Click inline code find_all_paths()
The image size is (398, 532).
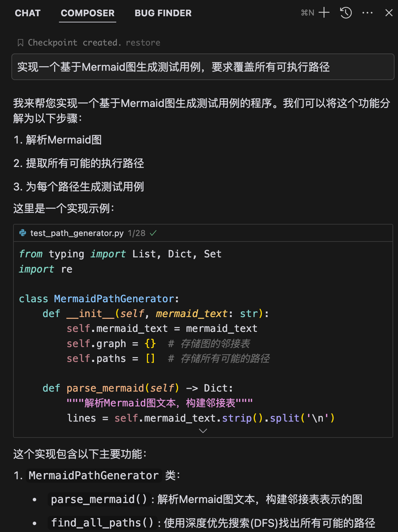point(102,523)
